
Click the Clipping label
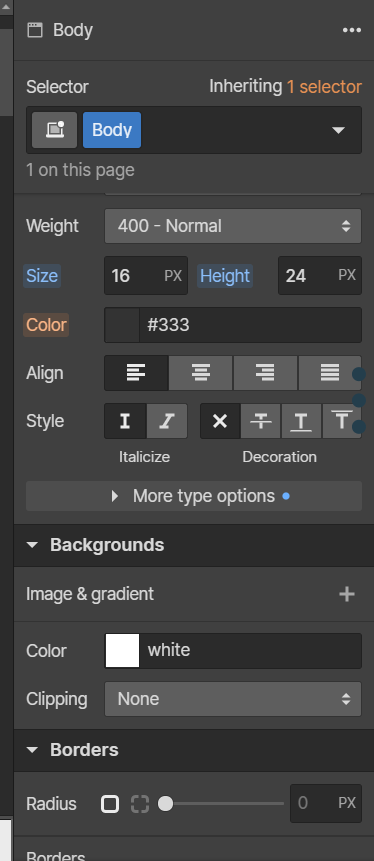tap(57, 700)
